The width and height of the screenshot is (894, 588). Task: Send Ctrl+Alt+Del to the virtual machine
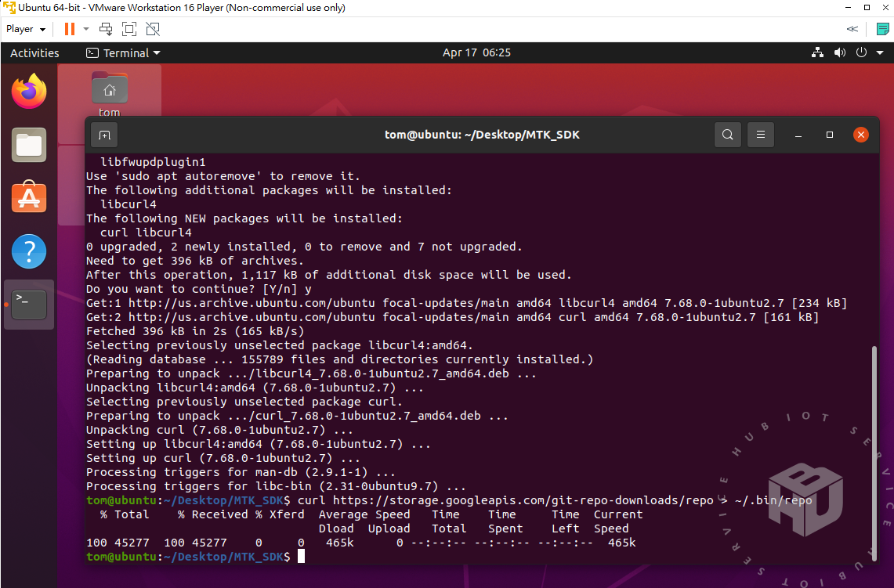tap(106, 29)
